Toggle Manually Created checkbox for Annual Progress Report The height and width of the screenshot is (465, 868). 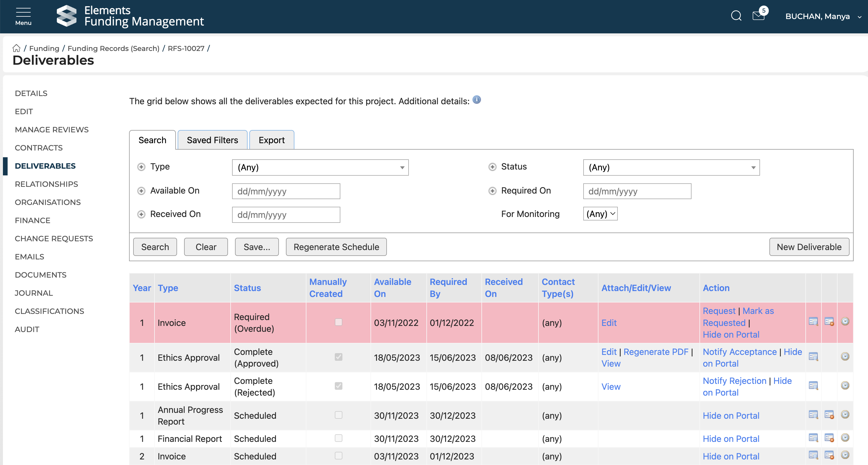point(338,415)
